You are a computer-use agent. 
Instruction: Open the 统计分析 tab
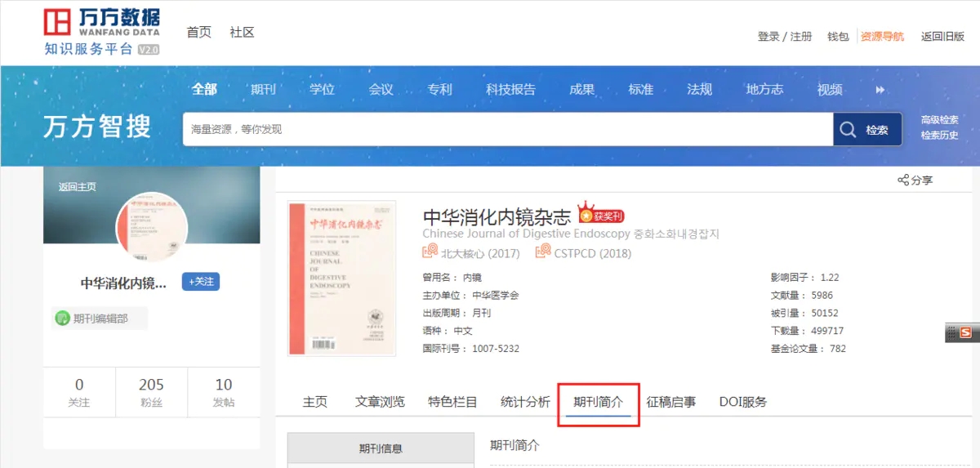525,402
